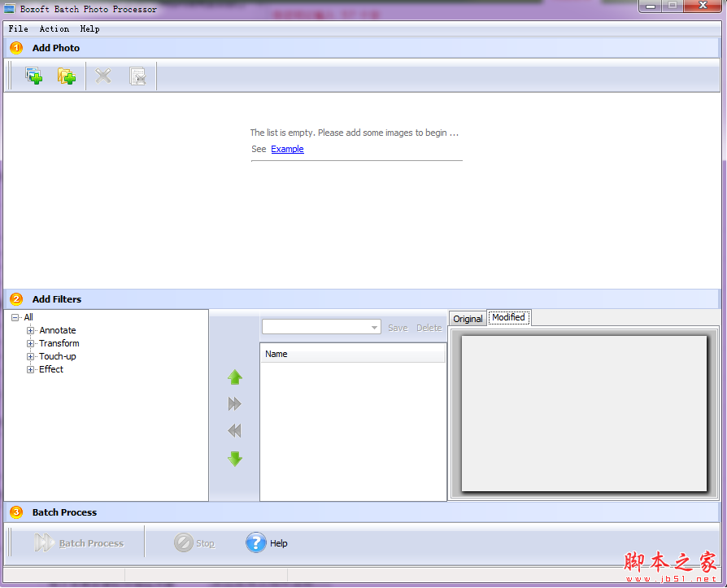Click the Remove selected photo X icon
This screenshot has width=727, height=588.
pyautogui.click(x=103, y=76)
